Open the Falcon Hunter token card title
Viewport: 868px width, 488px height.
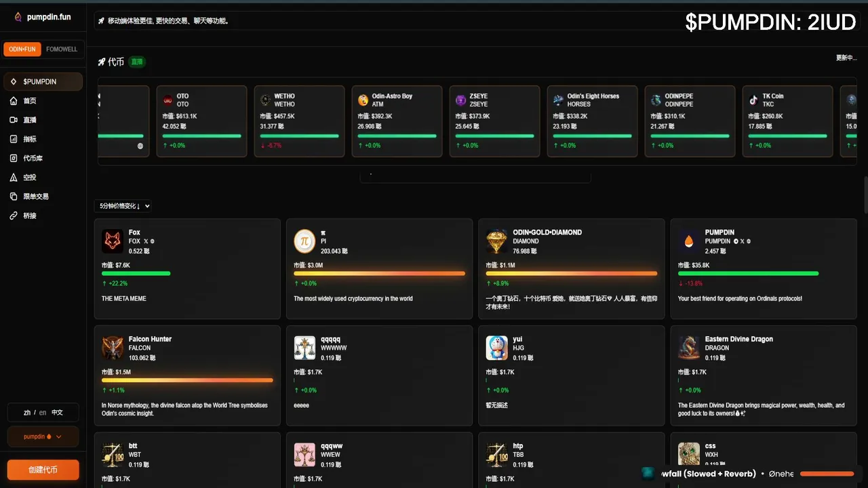[x=150, y=339]
